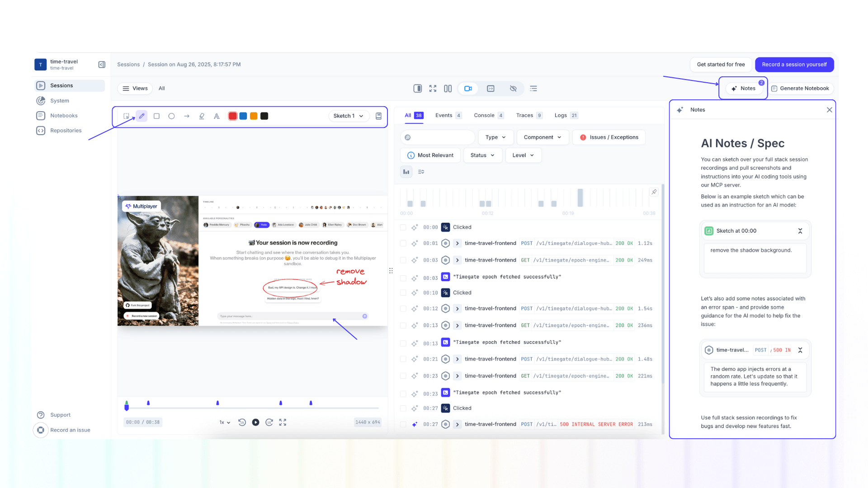The width and height of the screenshot is (868, 488).
Task: Select the arrow annotation tool
Action: (x=187, y=116)
